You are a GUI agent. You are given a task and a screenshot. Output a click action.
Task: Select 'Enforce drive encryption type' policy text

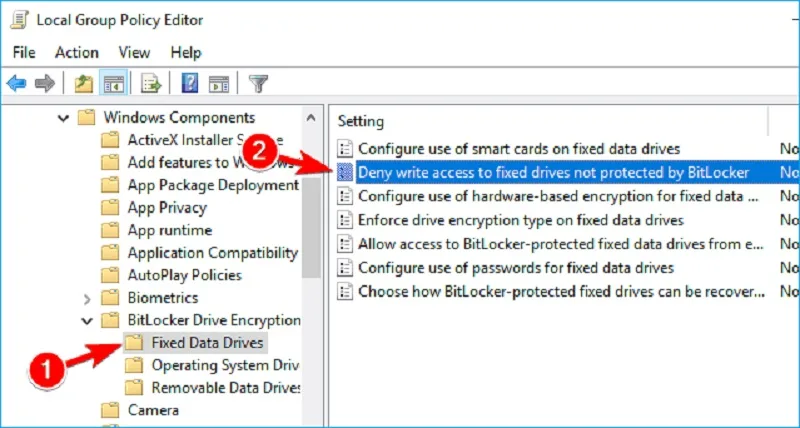coord(521,220)
